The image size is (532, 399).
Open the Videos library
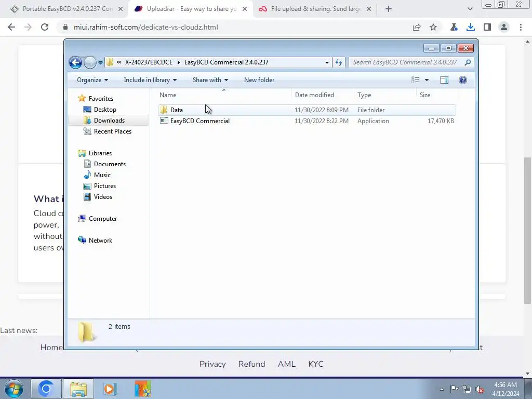[103, 197]
